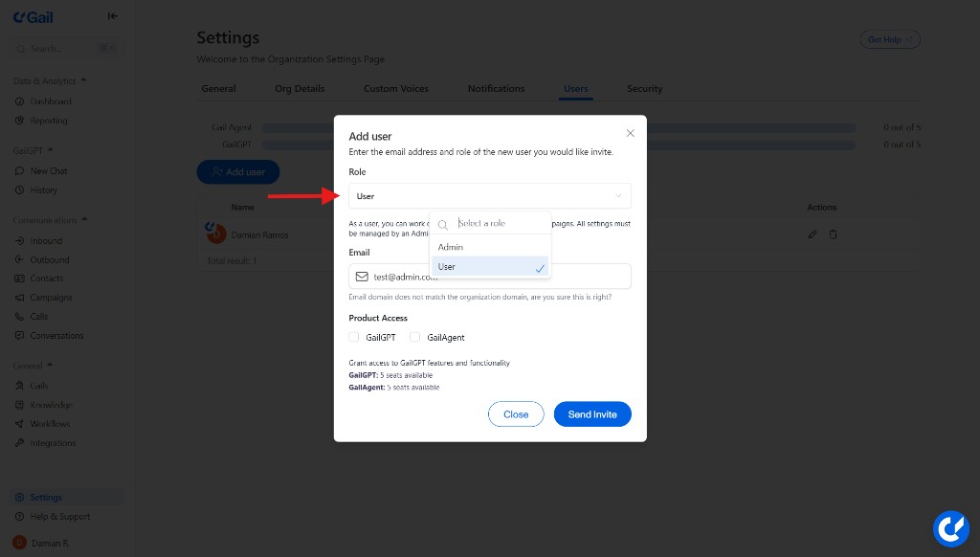Switch to the Security tab
The image size is (980, 557).
point(644,89)
